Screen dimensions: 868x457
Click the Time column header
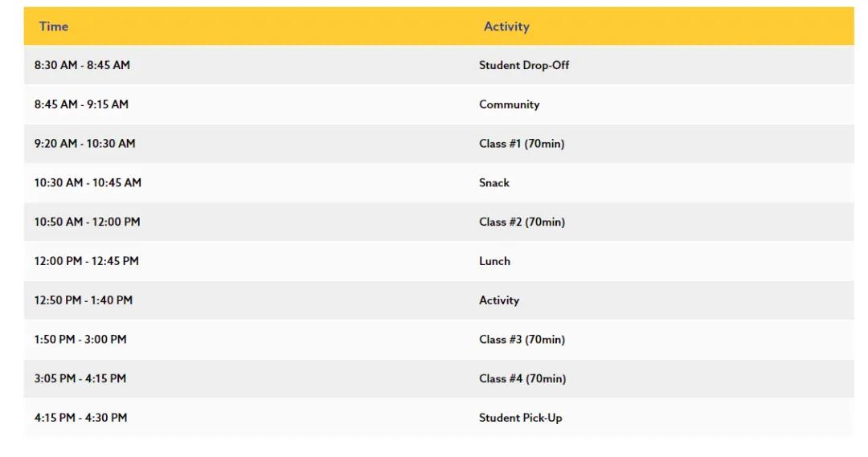click(x=54, y=27)
